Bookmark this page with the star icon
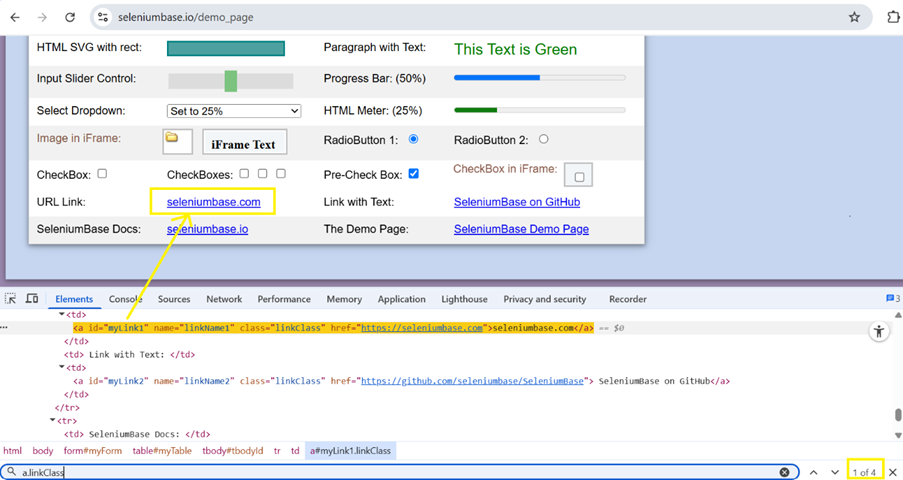This screenshot has width=903, height=480. [x=854, y=17]
